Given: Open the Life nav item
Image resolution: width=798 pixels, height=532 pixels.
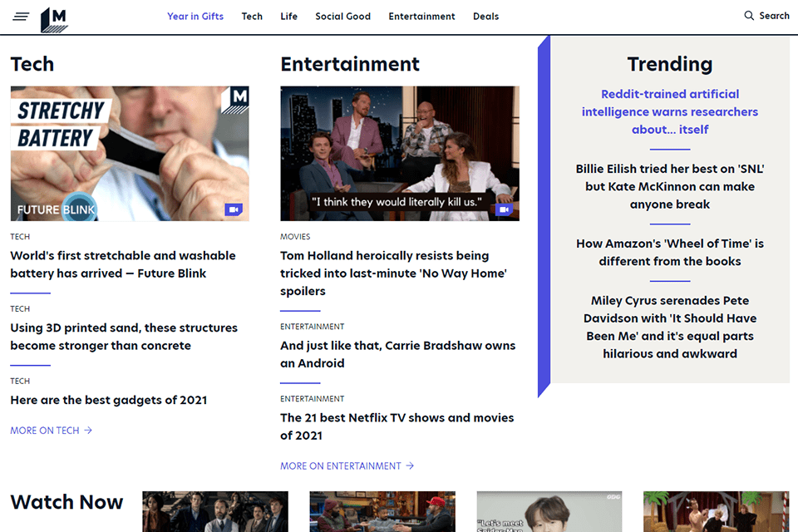Looking at the screenshot, I should [x=288, y=17].
